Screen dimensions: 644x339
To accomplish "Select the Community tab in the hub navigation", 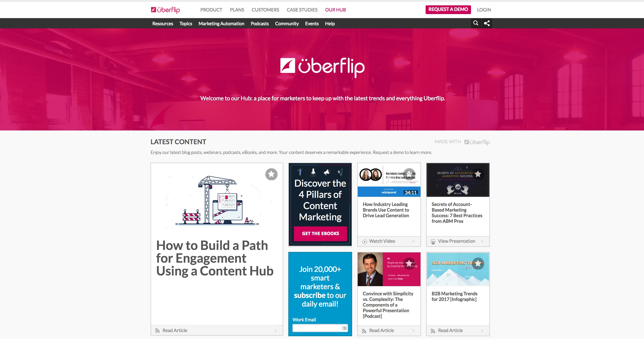I will 288,23.
